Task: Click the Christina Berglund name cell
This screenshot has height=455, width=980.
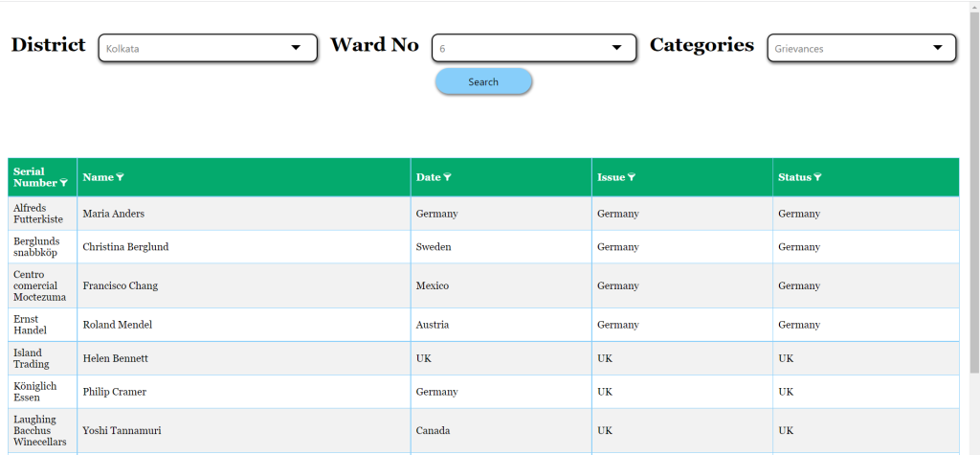Action: pyautogui.click(x=244, y=246)
